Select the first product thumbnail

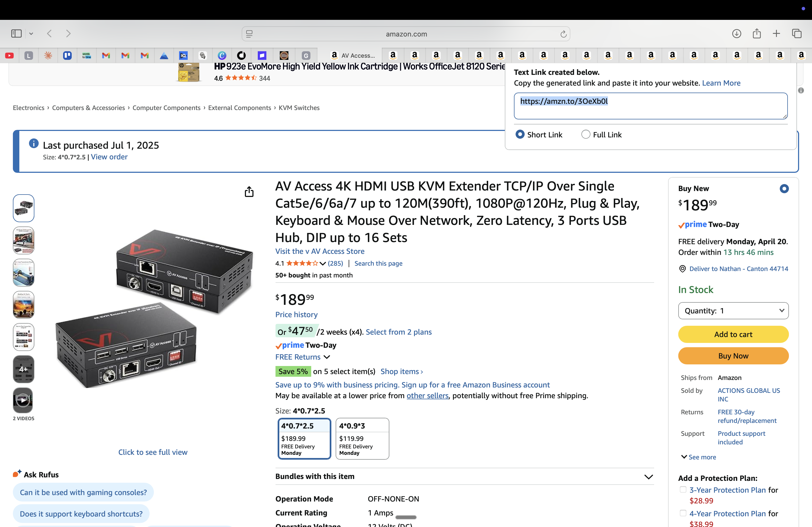coord(24,208)
